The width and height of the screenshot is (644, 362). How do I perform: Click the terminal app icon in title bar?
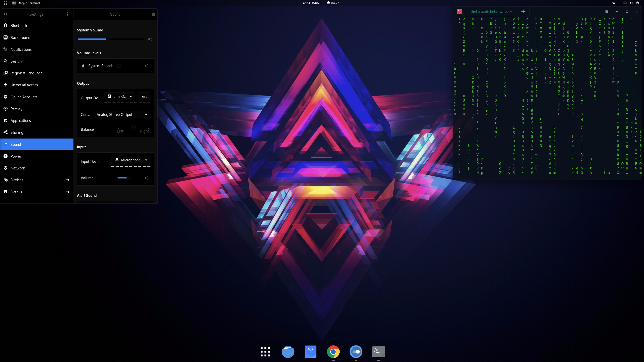coord(460,12)
